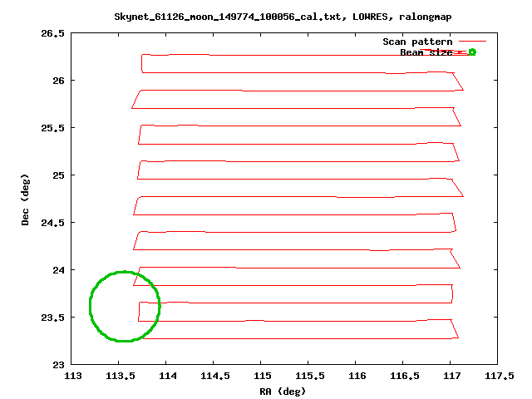This screenshot has width=532, height=399.
Task: Click the 116.5 tick label on x-axis
Action: click(403, 377)
